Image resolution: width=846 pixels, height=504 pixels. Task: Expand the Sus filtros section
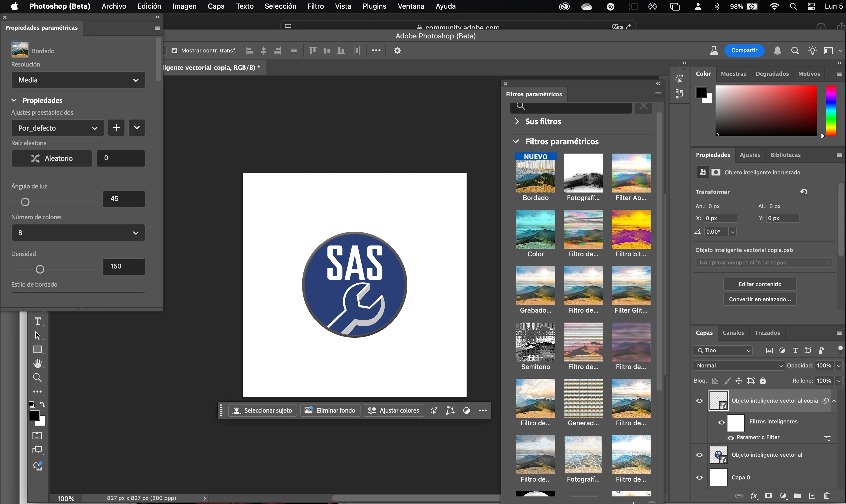(517, 121)
